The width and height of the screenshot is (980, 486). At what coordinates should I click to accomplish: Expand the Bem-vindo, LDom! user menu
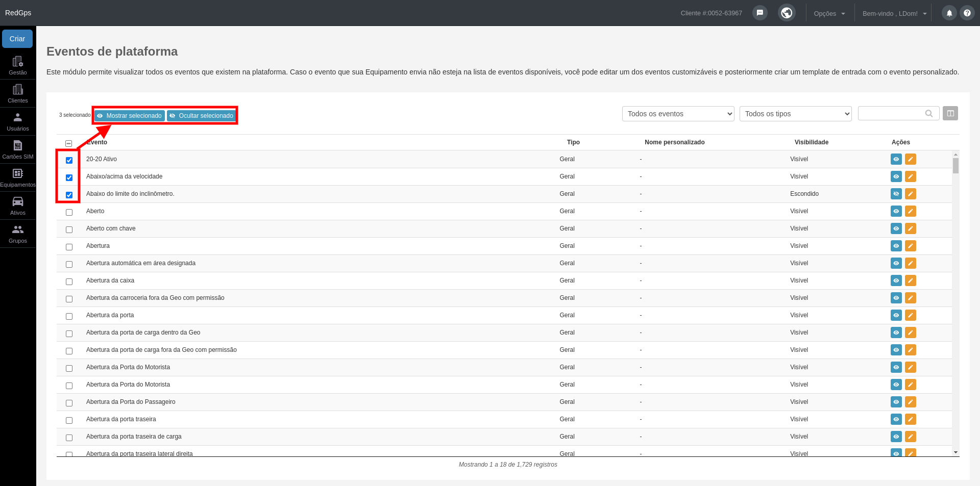pos(894,13)
